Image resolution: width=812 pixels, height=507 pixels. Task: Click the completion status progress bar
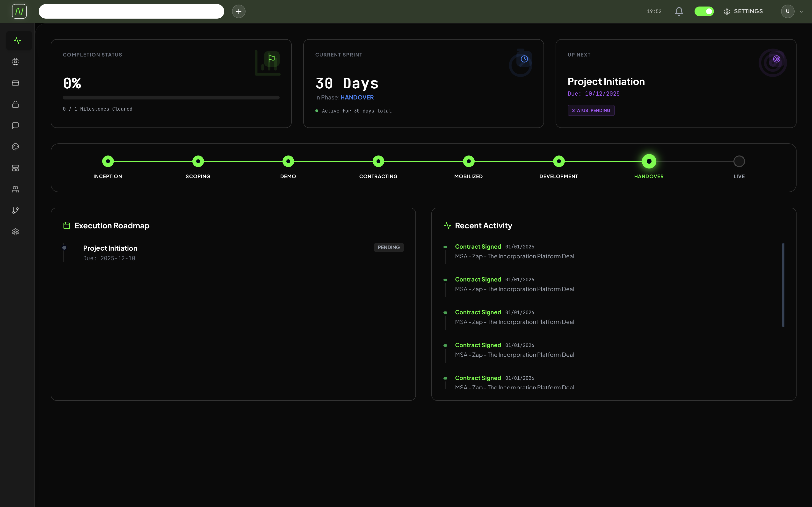[171, 98]
